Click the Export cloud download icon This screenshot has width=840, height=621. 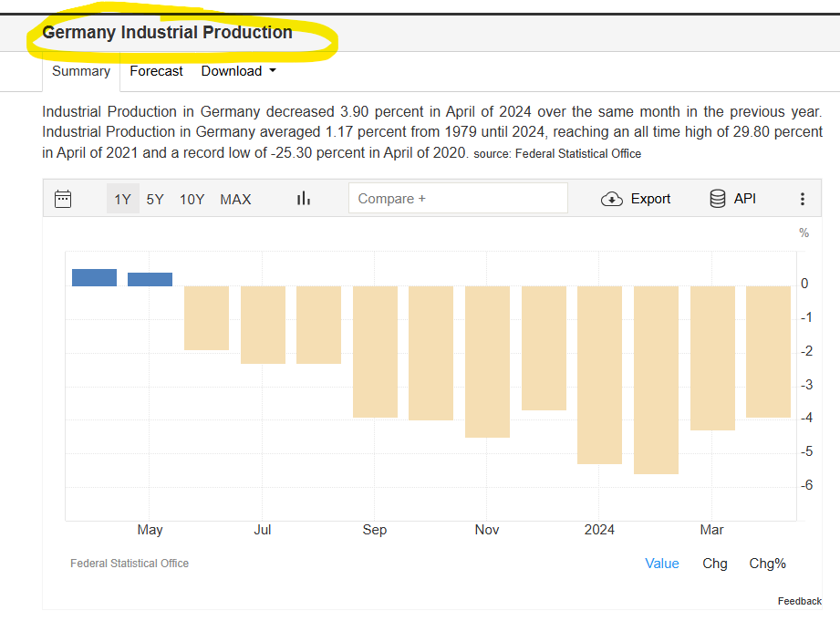click(x=611, y=199)
